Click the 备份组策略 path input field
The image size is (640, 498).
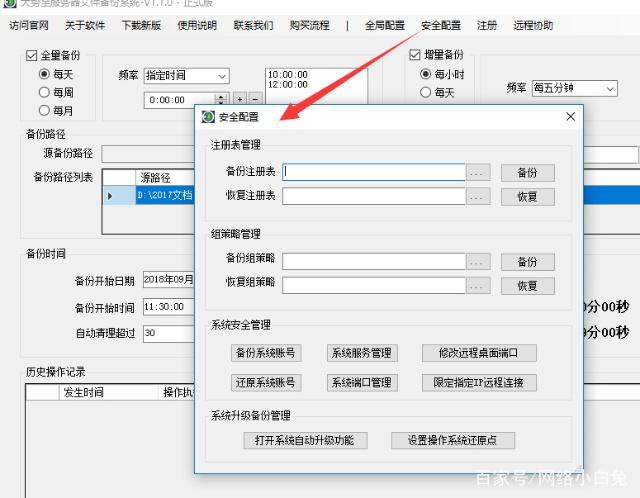(374, 261)
